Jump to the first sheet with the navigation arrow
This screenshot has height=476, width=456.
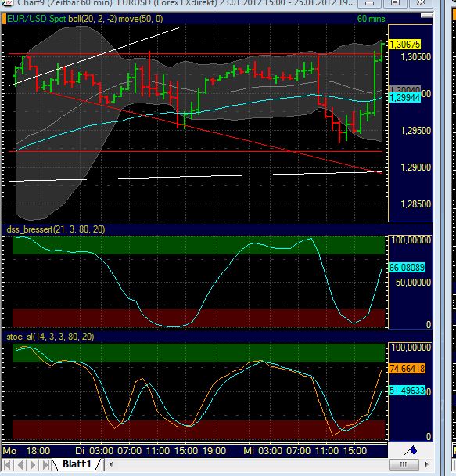coord(8,465)
